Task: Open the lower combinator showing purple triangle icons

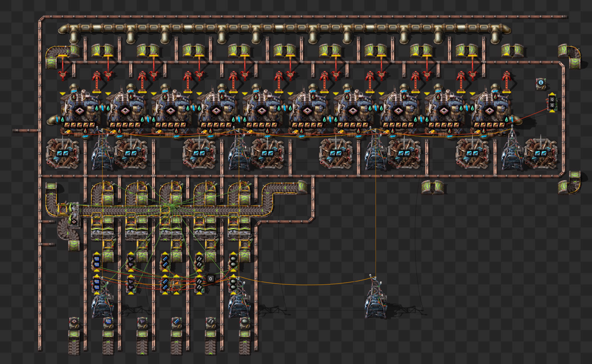Action: coord(131,284)
